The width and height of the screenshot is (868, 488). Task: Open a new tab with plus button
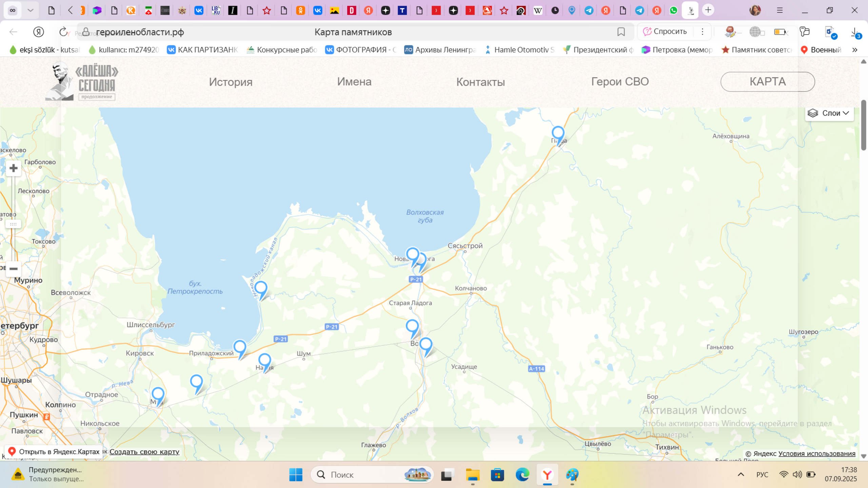point(708,10)
